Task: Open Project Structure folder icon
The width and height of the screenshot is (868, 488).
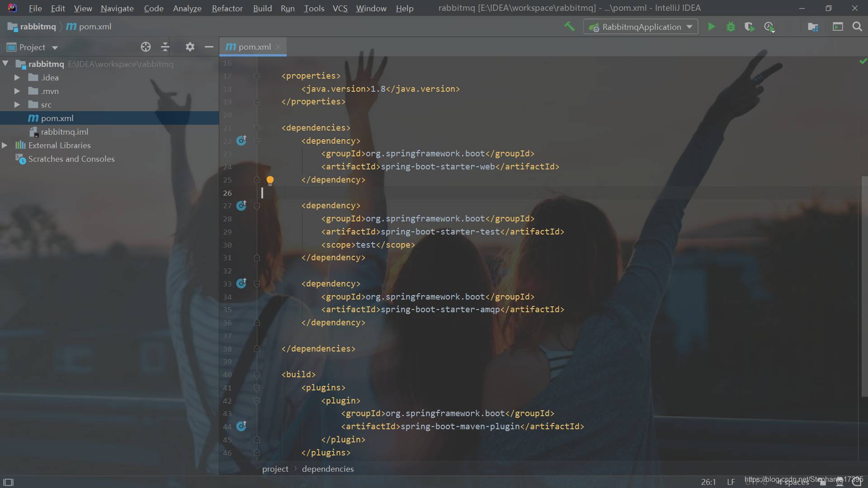Action: point(813,27)
